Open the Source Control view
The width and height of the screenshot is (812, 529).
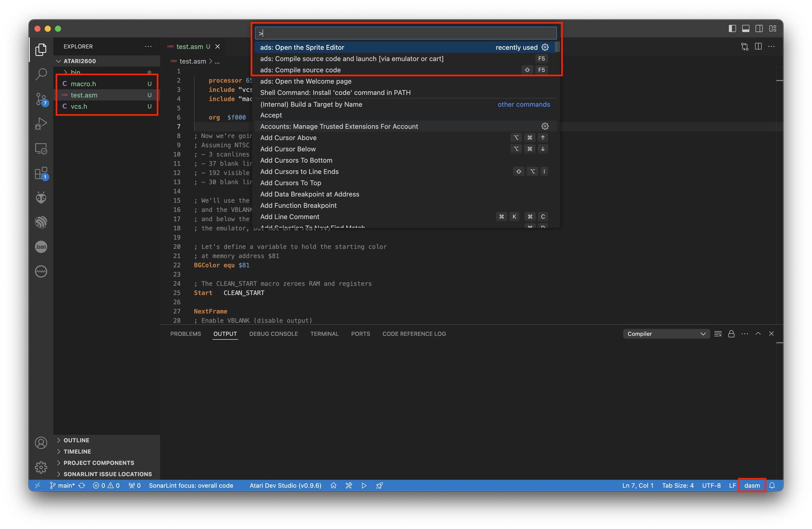click(x=41, y=99)
